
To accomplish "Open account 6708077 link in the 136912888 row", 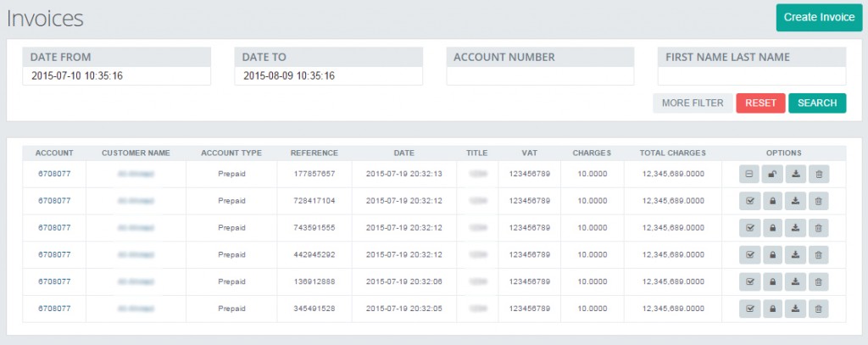I will coord(54,282).
